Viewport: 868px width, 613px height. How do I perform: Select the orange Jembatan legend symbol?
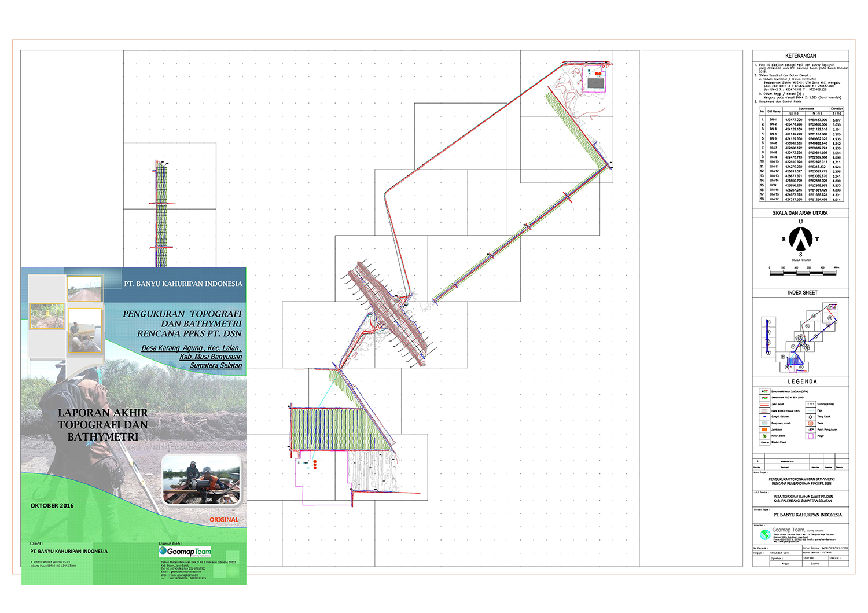[764, 430]
